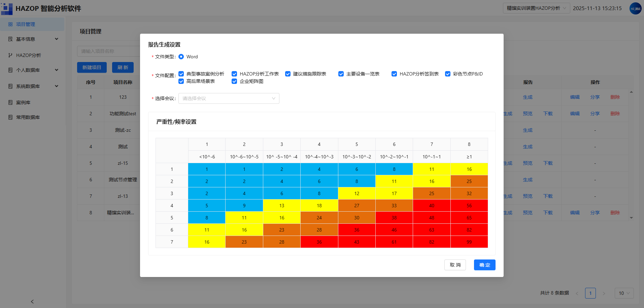
Task: Click the 案例库 sidebar icon
Action: 10,102
